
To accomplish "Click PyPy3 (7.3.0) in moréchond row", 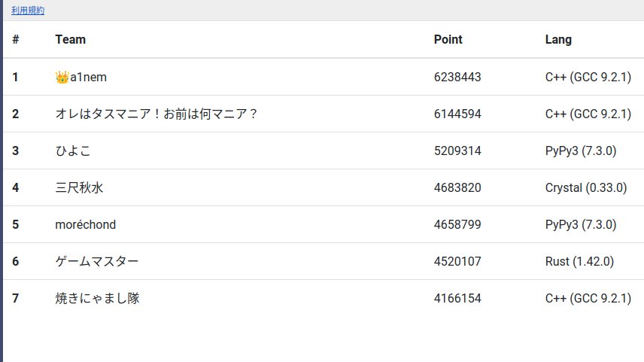I will click(x=581, y=225).
